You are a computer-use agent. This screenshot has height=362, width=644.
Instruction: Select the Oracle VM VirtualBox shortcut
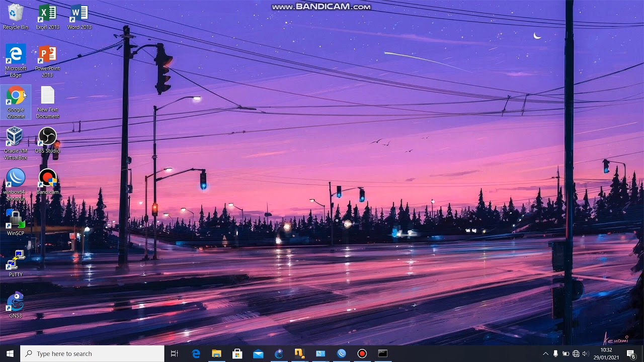pyautogui.click(x=16, y=144)
